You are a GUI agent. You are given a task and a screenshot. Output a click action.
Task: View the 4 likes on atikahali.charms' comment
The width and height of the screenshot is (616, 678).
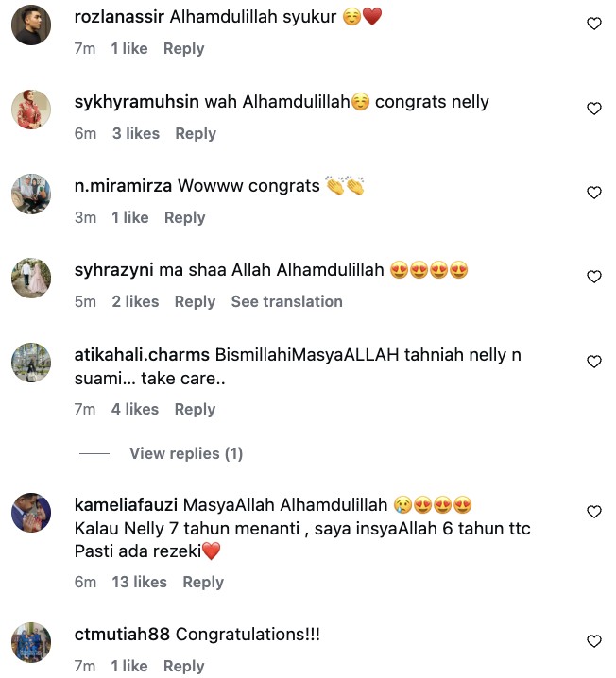pyautogui.click(x=133, y=409)
